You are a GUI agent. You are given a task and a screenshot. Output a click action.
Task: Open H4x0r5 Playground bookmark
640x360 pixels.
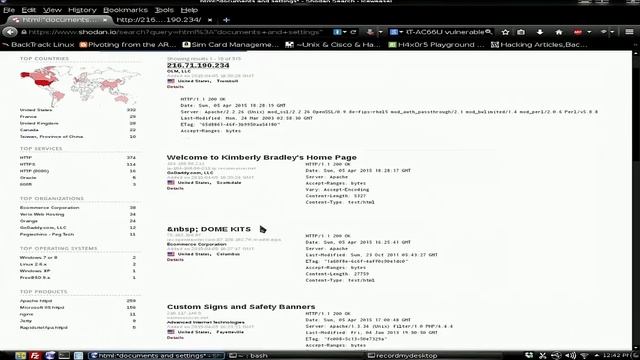436,44
